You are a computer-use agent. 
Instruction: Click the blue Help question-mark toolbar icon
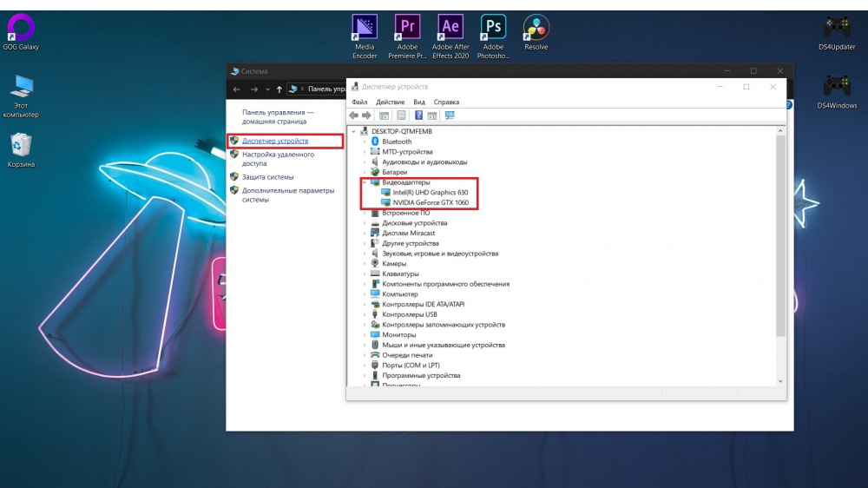[x=418, y=115]
